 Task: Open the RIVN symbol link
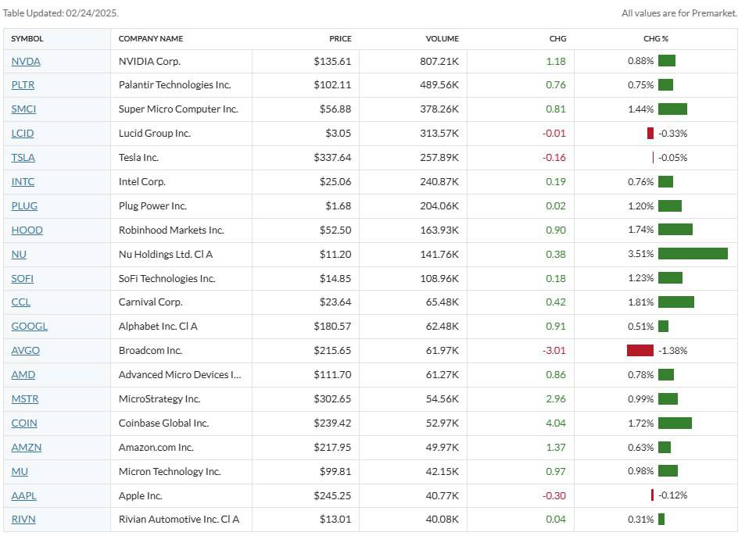[23, 519]
